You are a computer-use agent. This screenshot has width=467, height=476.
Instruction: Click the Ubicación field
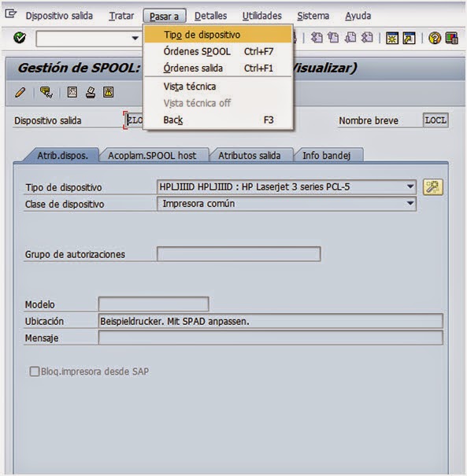tap(270, 321)
